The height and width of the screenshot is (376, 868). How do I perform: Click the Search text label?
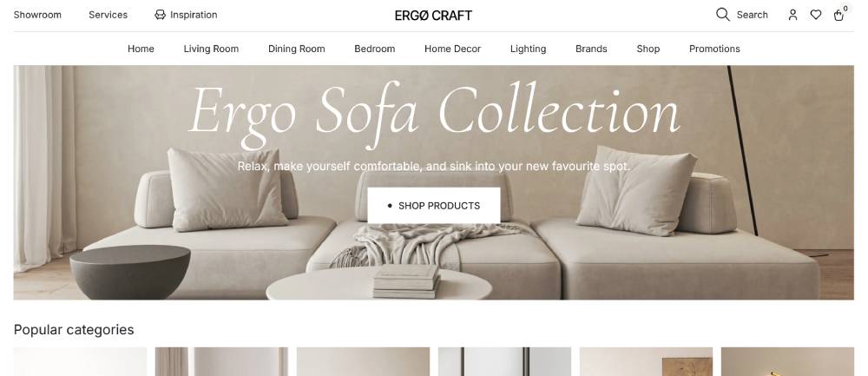pos(752,15)
